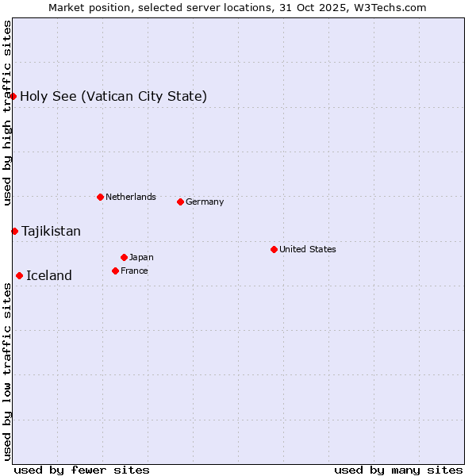Select the Germany text label

205,202
